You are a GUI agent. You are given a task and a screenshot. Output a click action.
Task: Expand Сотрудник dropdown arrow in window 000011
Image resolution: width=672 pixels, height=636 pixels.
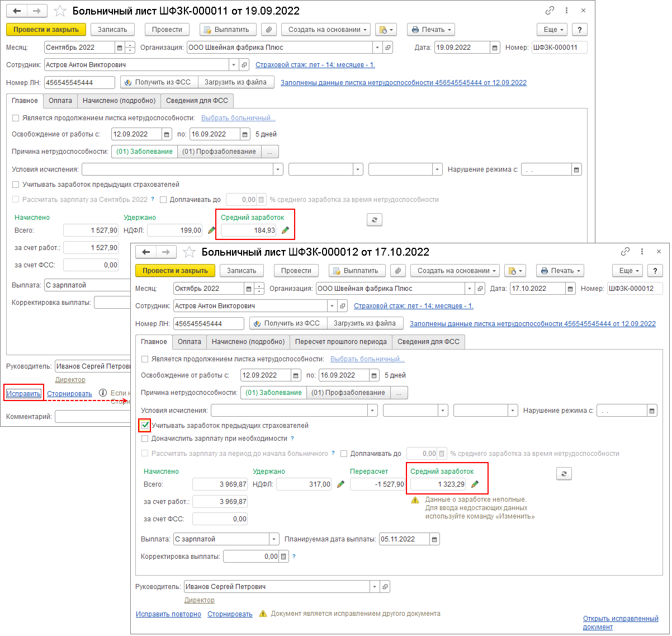click(x=234, y=65)
